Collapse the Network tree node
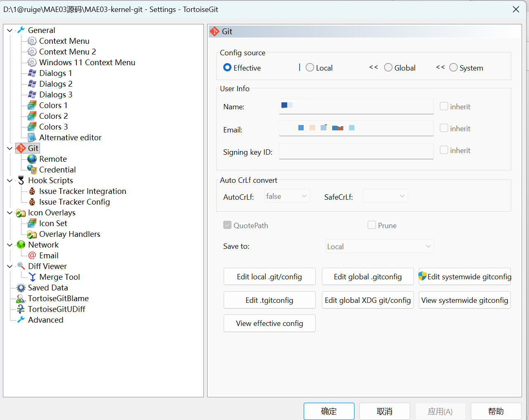The image size is (529, 420). [10, 245]
